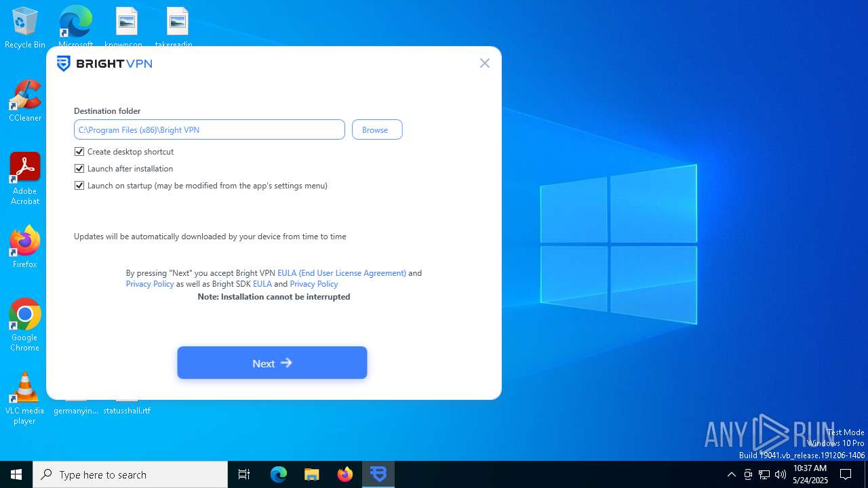Click the Destination folder path field
Viewport: 868px width, 488px height.
tap(210, 129)
